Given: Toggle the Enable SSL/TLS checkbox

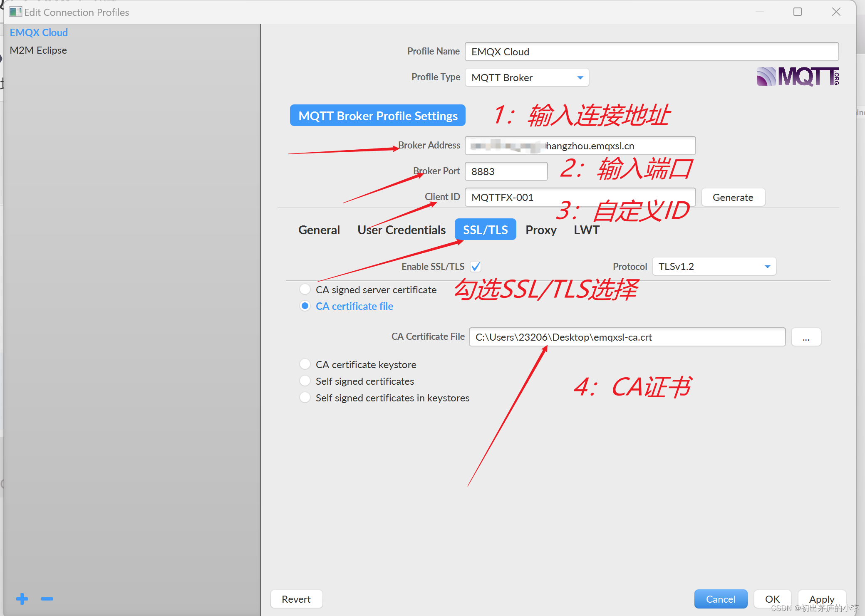Looking at the screenshot, I should coord(476,267).
